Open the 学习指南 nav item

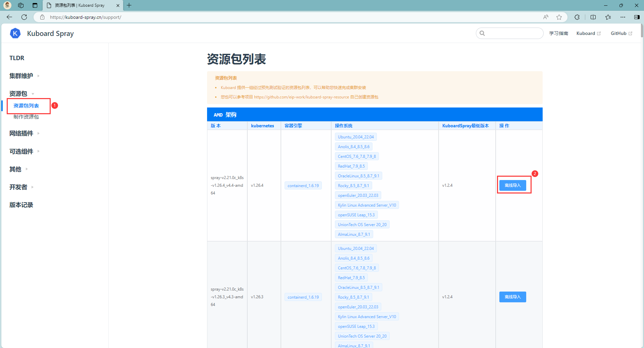[x=558, y=33]
